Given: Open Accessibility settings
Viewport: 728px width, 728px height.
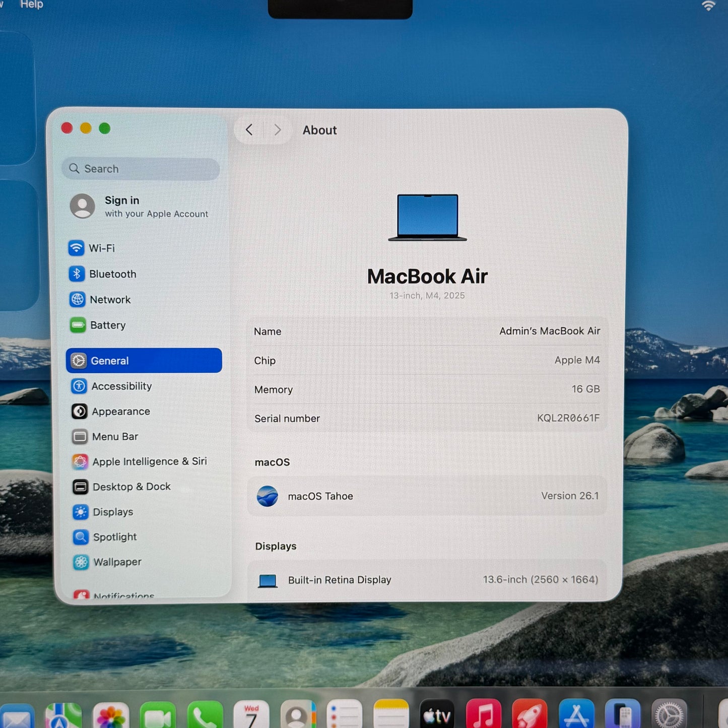Looking at the screenshot, I should click(x=121, y=386).
